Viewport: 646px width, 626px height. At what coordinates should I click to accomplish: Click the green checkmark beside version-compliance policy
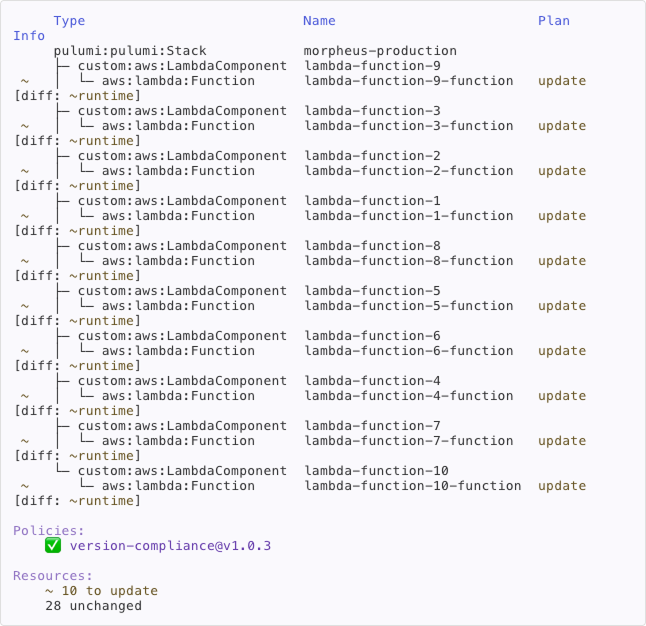point(53,546)
